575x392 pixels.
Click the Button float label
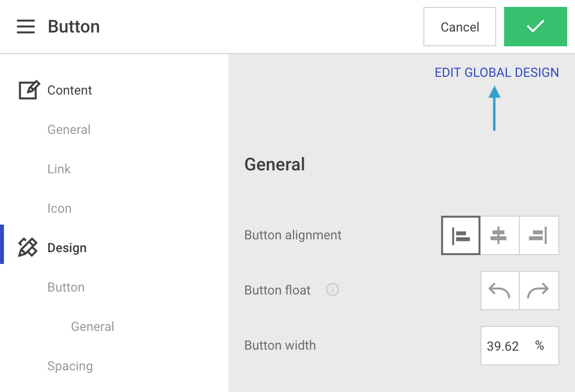coord(277,290)
